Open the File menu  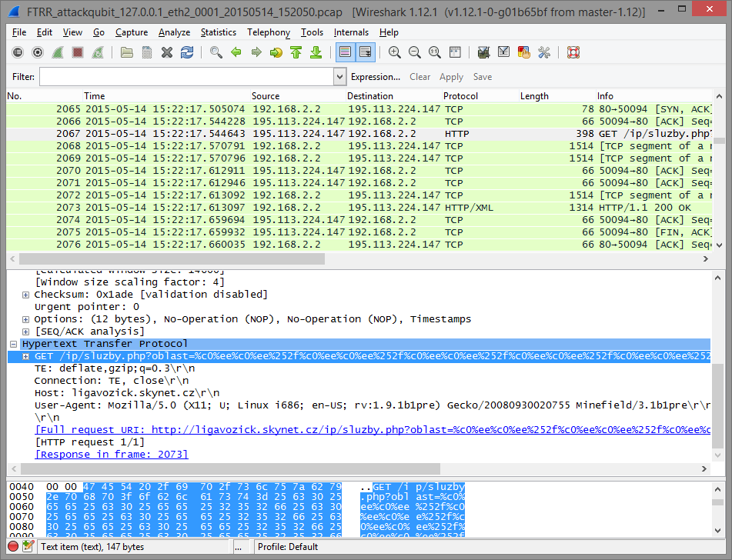coord(19,32)
